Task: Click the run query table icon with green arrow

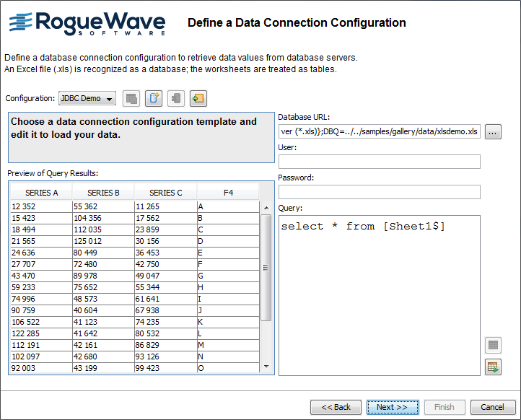Action: coord(493,367)
